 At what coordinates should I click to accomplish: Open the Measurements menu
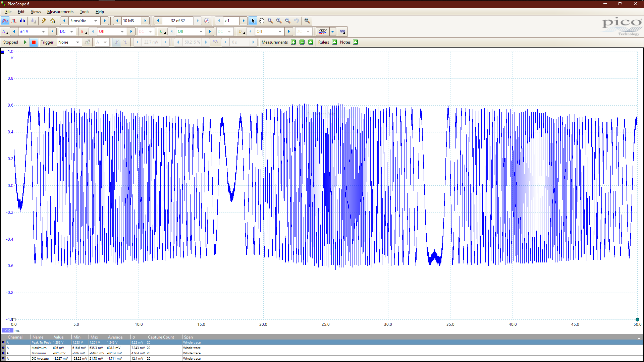pyautogui.click(x=60, y=12)
